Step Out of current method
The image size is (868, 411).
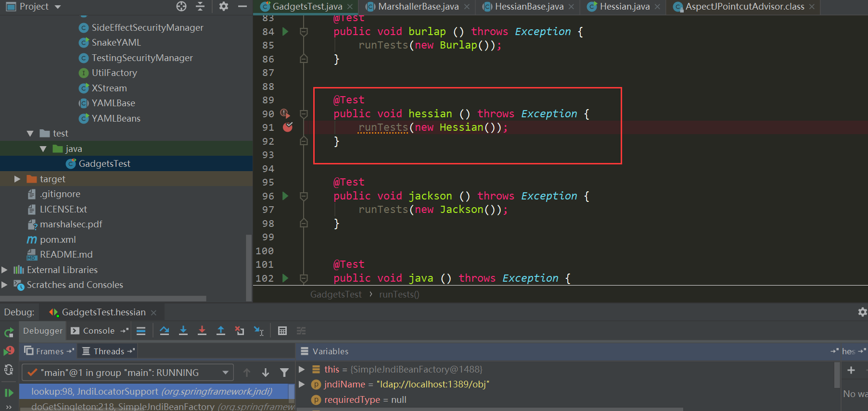click(221, 331)
